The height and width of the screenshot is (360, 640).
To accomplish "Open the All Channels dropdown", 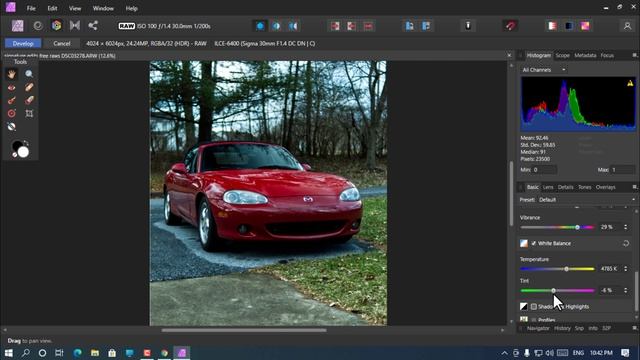I will [544, 70].
